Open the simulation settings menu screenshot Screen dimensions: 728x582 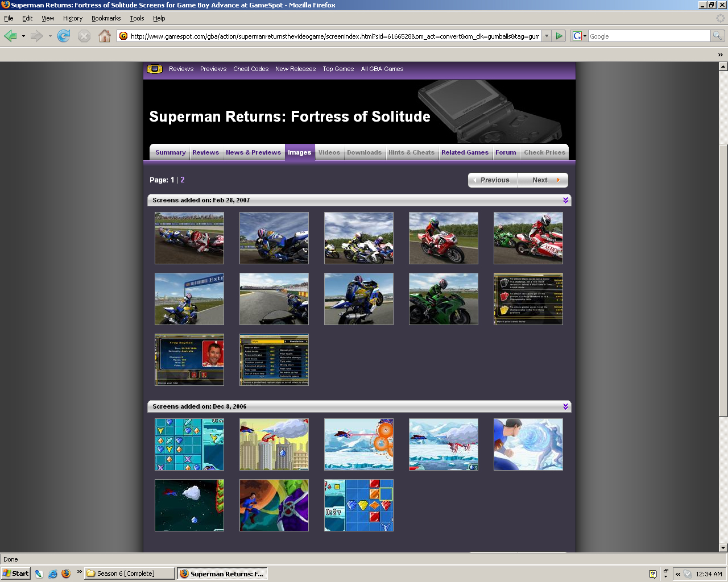pos(274,360)
